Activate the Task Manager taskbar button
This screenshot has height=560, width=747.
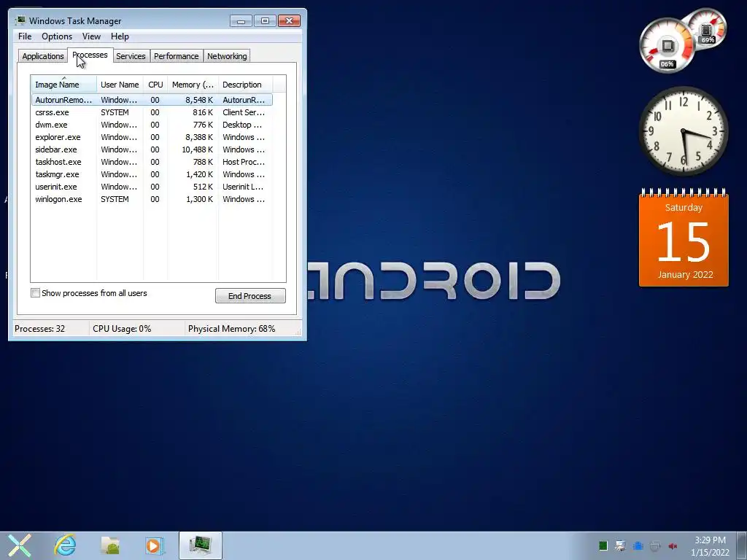point(201,545)
